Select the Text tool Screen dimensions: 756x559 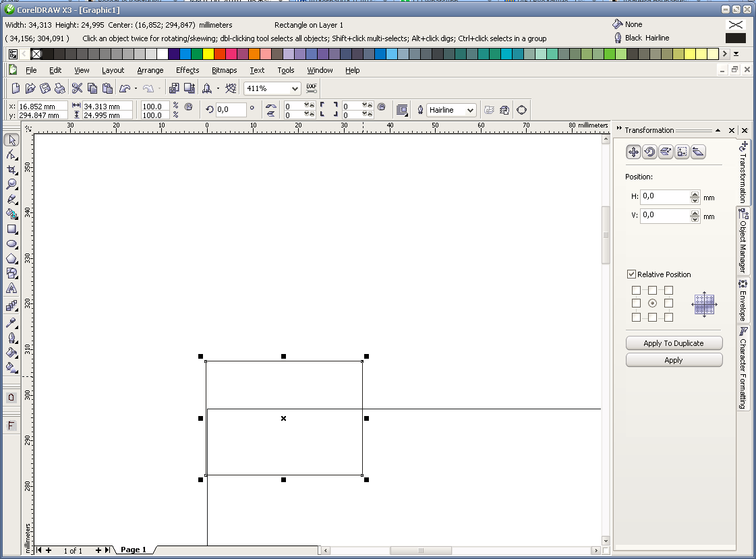(x=11, y=288)
